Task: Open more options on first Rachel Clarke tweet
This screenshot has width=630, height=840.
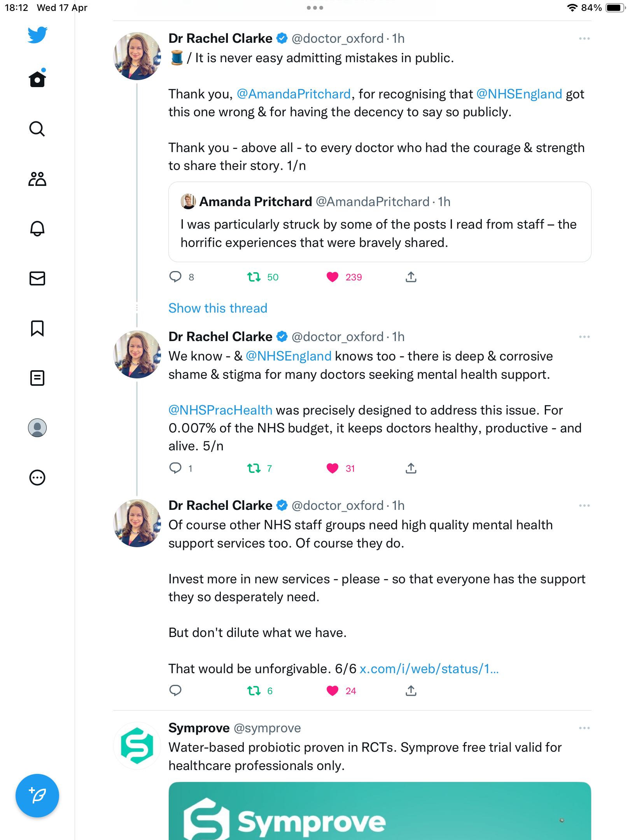Action: (584, 38)
